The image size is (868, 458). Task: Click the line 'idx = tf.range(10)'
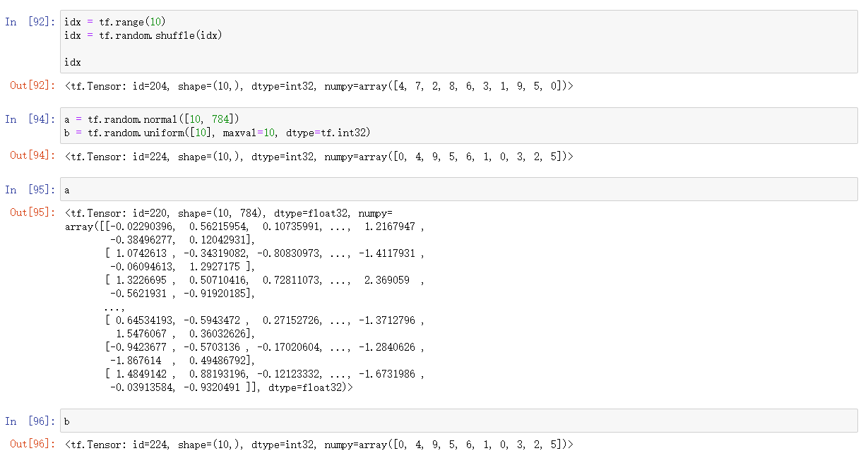pyautogui.click(x=115, y=22)
